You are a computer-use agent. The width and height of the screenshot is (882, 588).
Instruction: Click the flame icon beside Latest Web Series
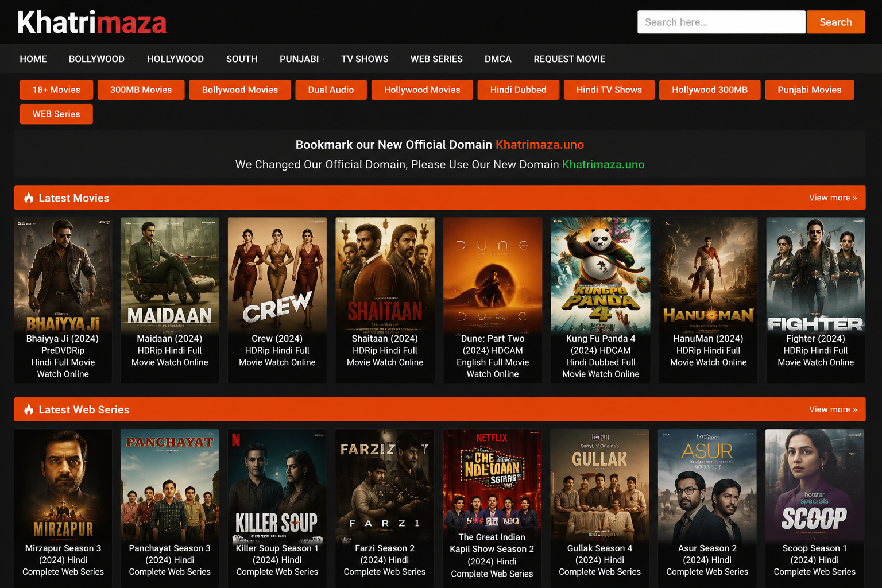(x=29, y=409)
